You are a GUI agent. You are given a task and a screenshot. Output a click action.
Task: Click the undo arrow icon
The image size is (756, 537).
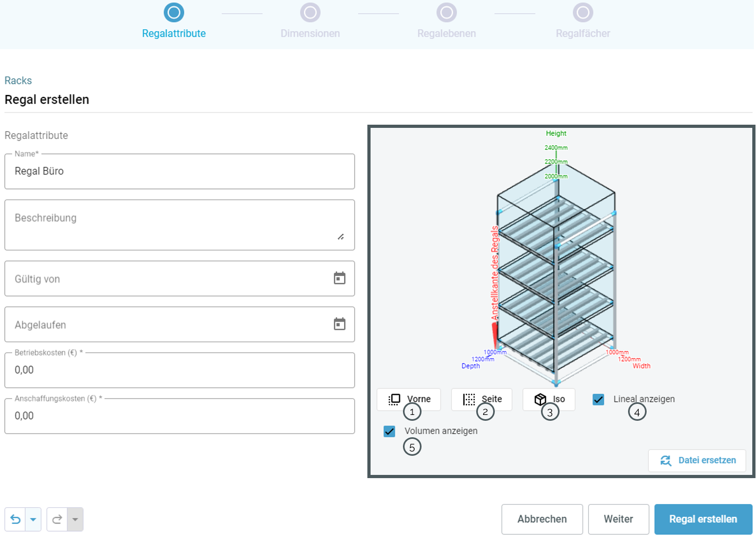point(15,519)
